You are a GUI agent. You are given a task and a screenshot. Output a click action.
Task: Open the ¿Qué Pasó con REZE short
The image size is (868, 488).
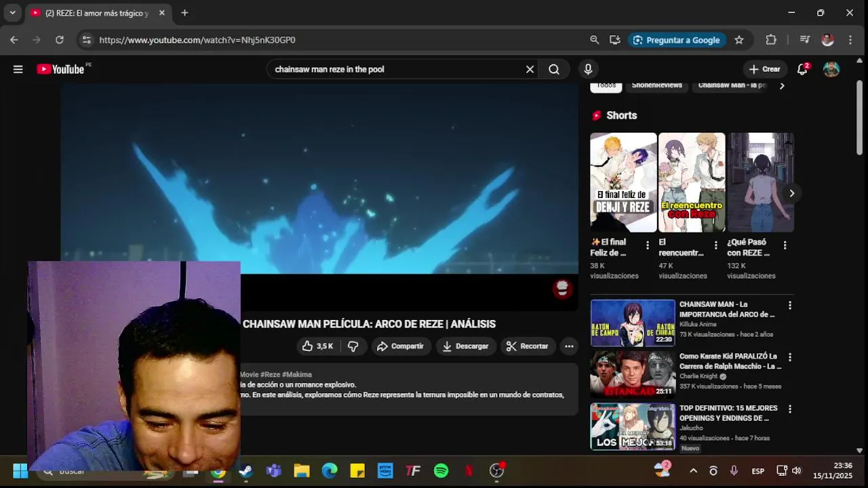click(760, 182)
